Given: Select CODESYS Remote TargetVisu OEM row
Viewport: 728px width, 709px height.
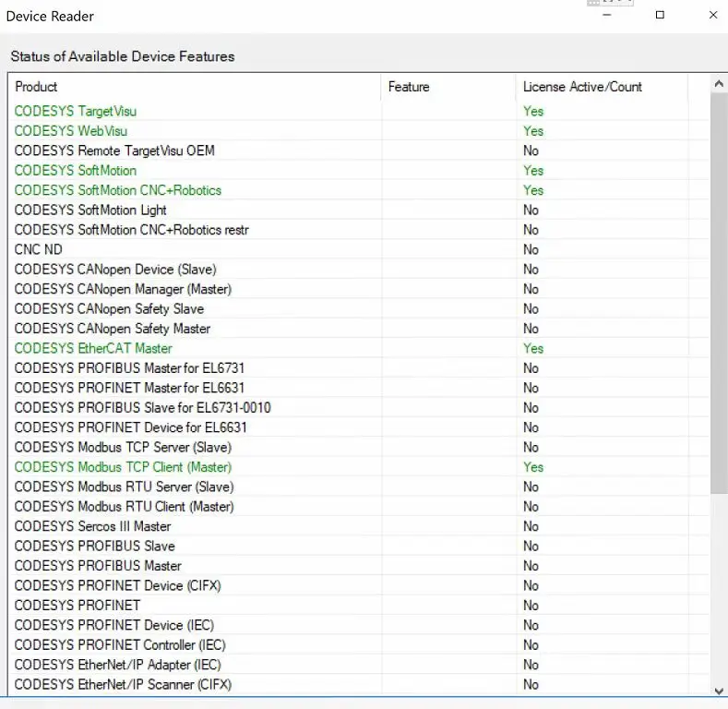Looking at the screenshot, I should coord(358,151).
